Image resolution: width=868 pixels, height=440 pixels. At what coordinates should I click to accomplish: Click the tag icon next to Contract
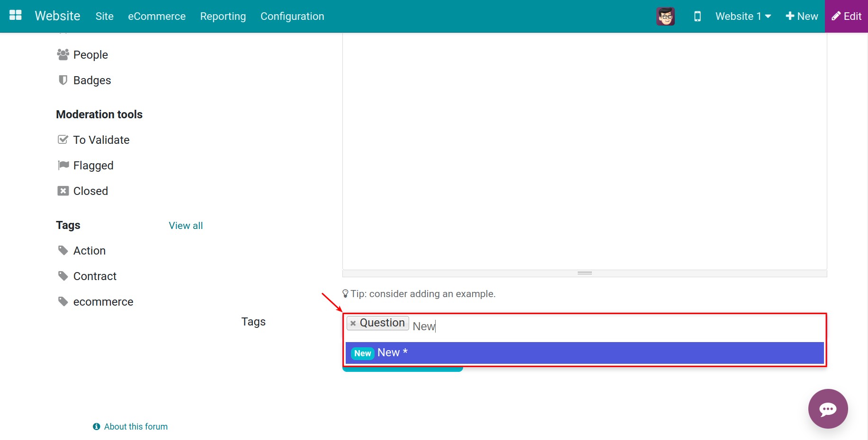(63, 276)
